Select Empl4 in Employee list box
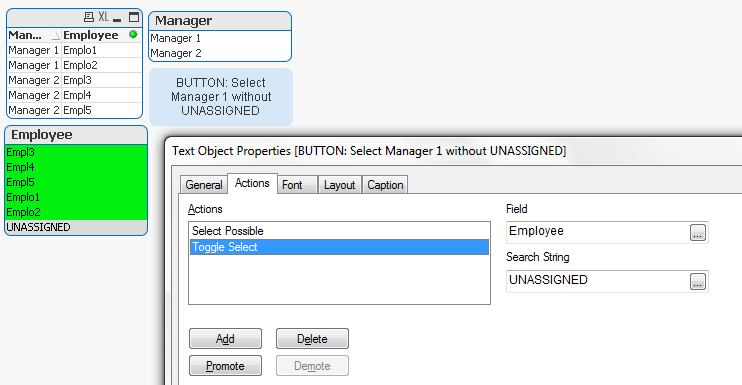The height and width of the screenshot is (385, 742). pos(76,167)
